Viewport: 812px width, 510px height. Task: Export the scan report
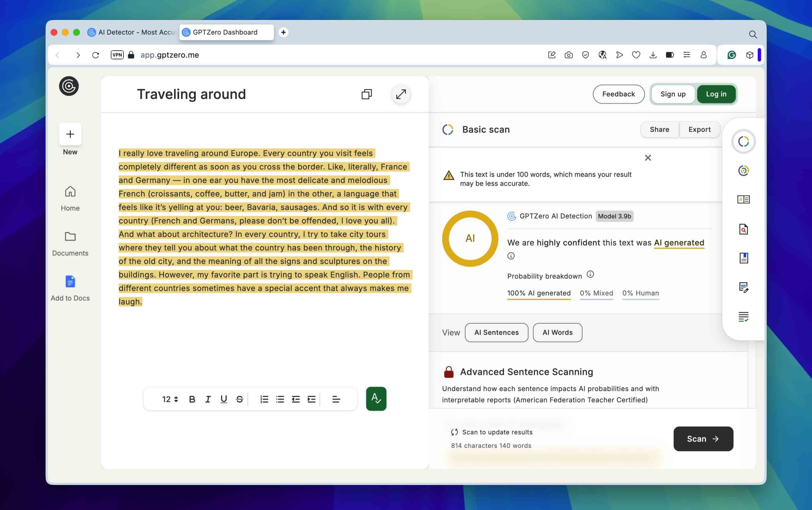coord(699,129)
